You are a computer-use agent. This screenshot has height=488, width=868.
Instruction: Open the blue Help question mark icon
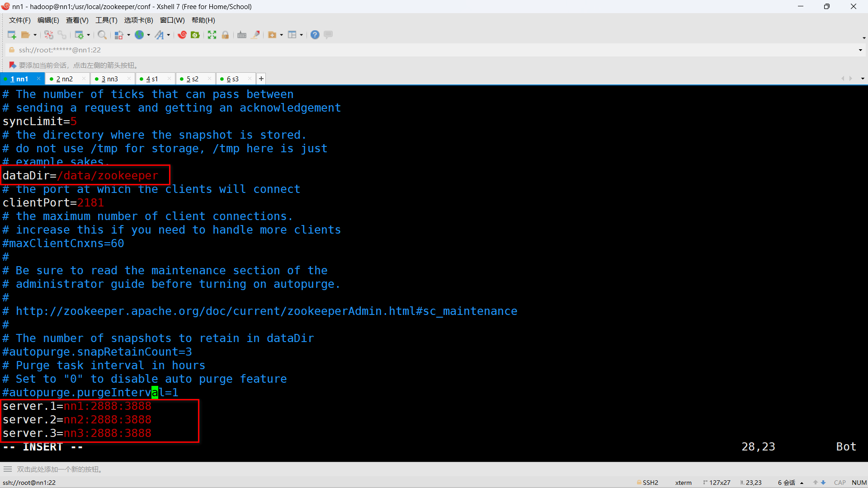[315, 35]
